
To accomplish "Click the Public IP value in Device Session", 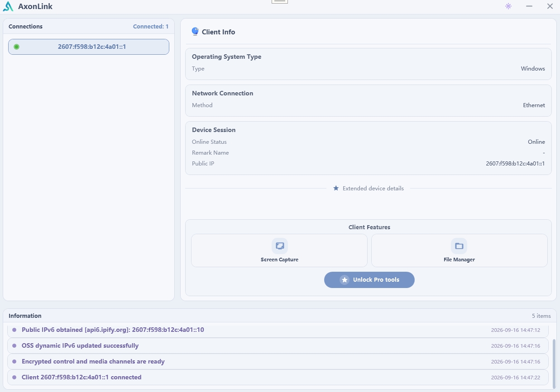I will pos(515,164).
